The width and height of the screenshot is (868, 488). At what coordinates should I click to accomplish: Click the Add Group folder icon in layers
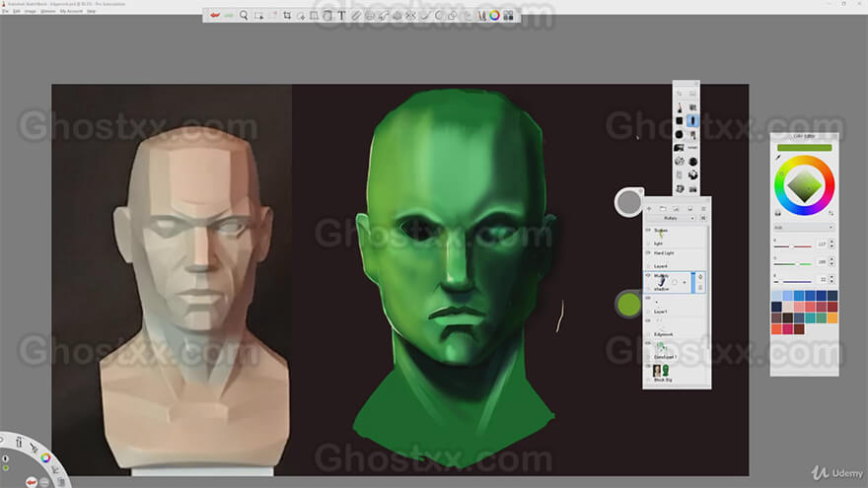point(663,209)
